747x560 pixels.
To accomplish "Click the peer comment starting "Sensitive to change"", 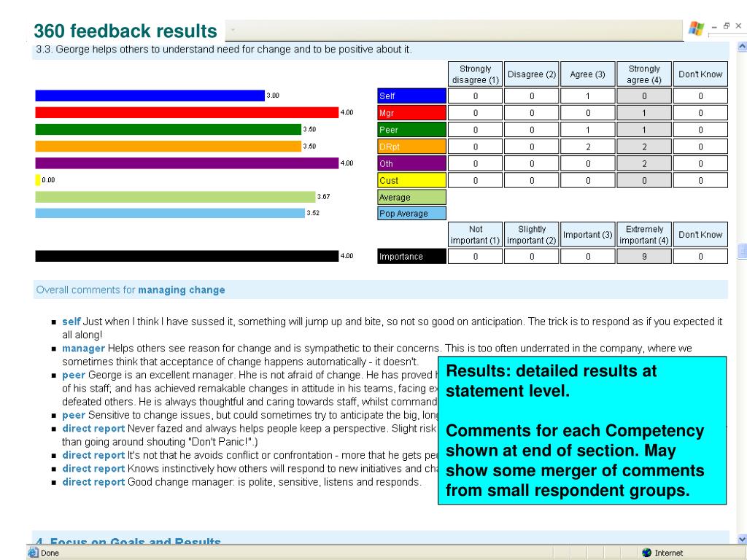I will click(x=249, y=415).
